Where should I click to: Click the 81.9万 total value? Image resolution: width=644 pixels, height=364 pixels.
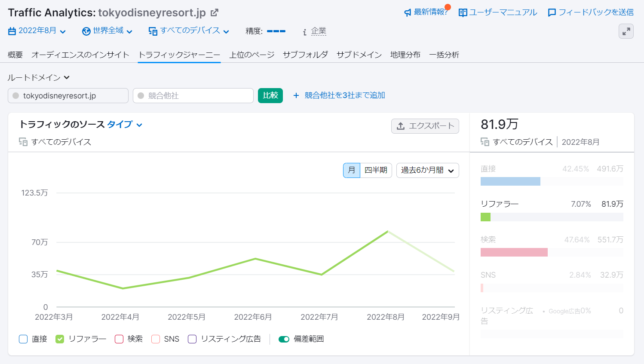500,124
